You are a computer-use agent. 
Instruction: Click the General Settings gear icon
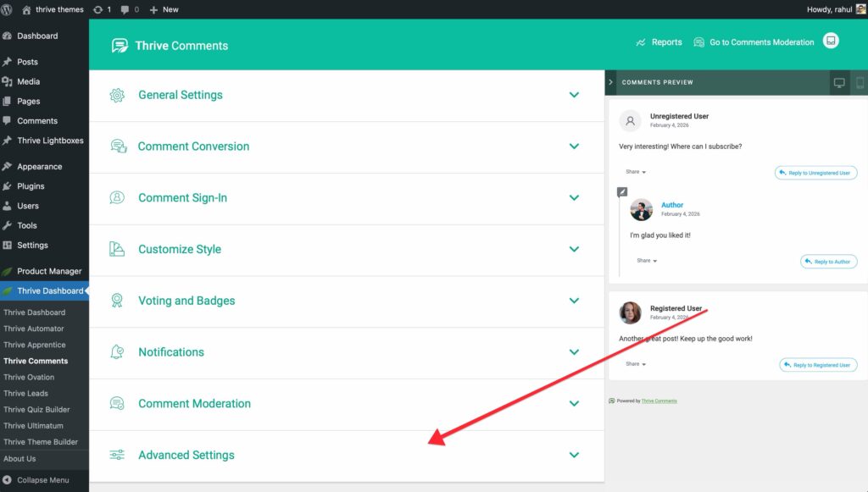coord(118,95)
